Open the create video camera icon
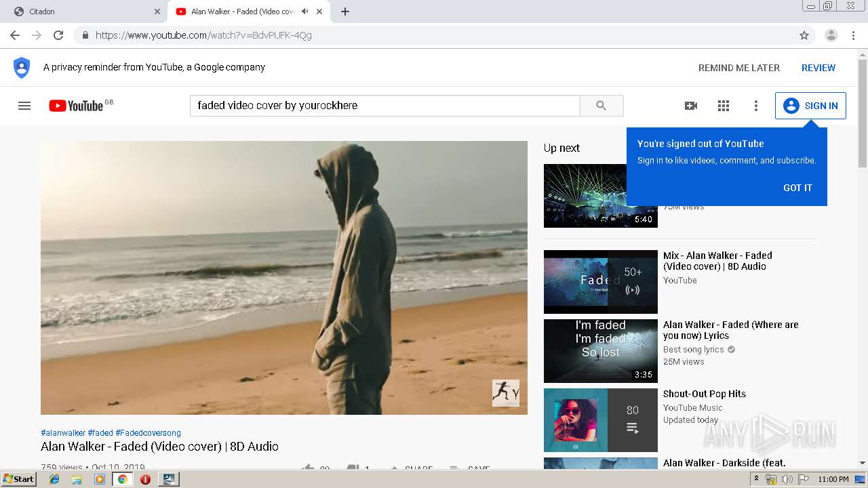 pyautogui.click(x=691, y=106)
